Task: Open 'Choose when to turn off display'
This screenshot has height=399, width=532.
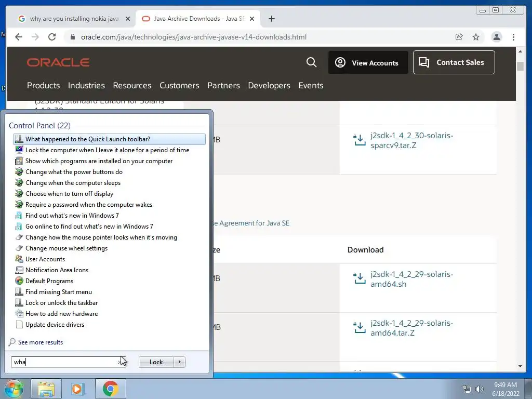Action: click(x=109, y=193)
